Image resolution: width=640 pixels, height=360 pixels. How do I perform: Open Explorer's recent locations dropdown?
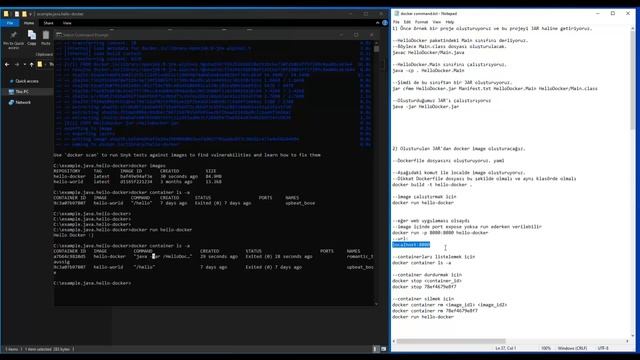point(24,64)
